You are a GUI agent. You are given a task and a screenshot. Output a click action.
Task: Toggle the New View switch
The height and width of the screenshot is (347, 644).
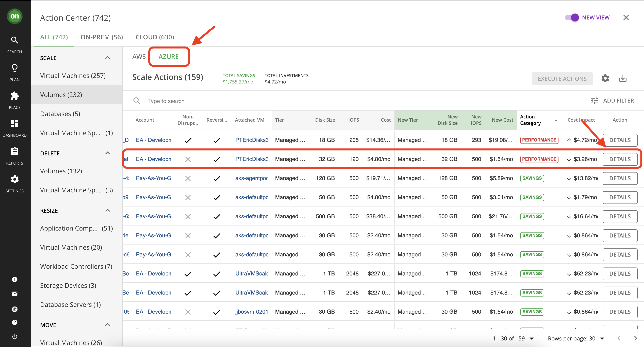pyautogui.click(x=572, y=17)
